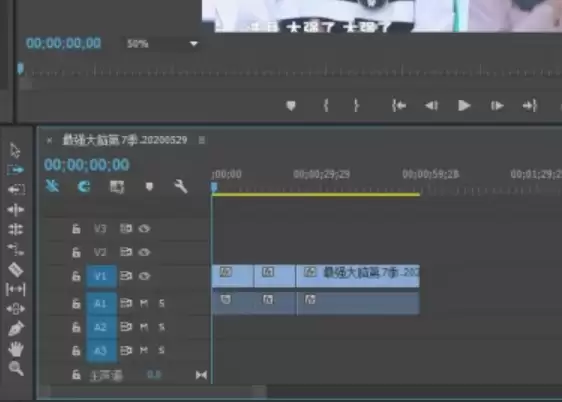Select the Ripple Edit tool

click(x=16, y=209)
